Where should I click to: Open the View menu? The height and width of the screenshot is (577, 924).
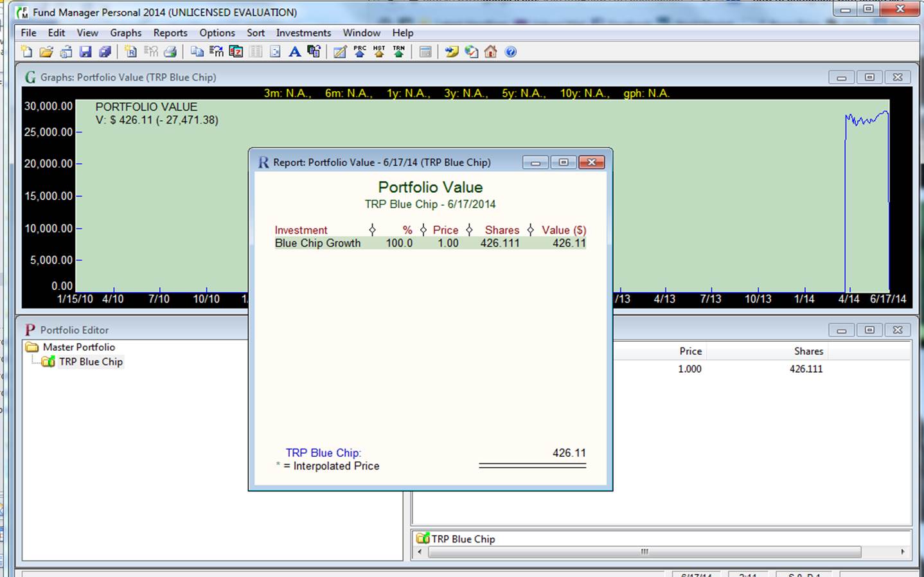(87, 33)
